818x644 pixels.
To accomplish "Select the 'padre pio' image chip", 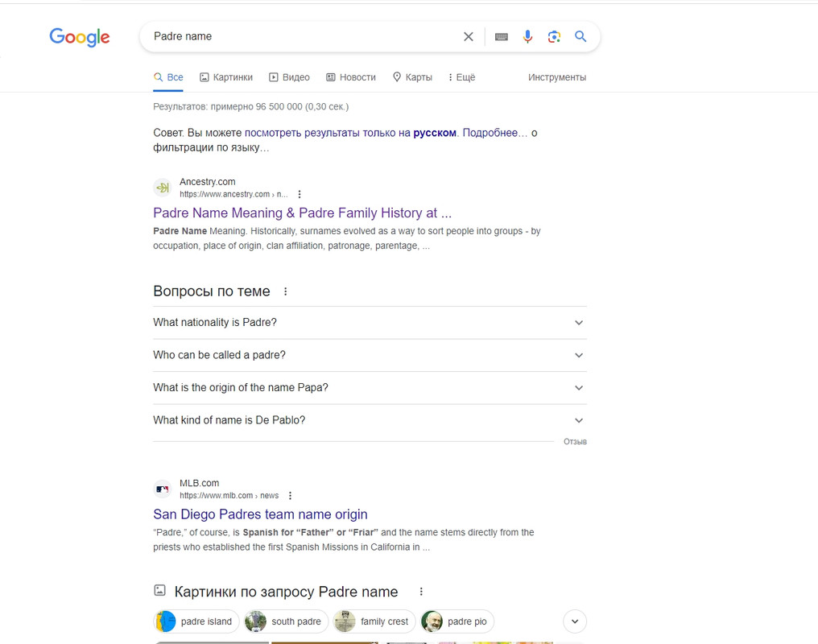I will tap(457, 621).
